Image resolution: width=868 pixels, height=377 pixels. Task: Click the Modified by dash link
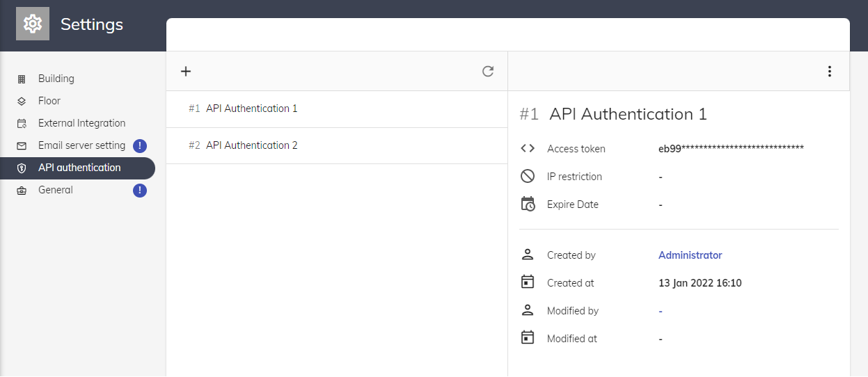tap(661, 311)
